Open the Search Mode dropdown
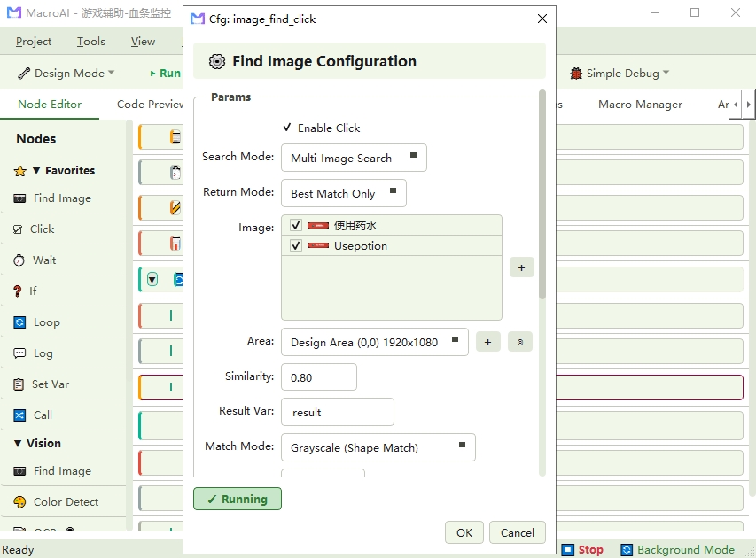756x558 pixels. click(354, 158)
